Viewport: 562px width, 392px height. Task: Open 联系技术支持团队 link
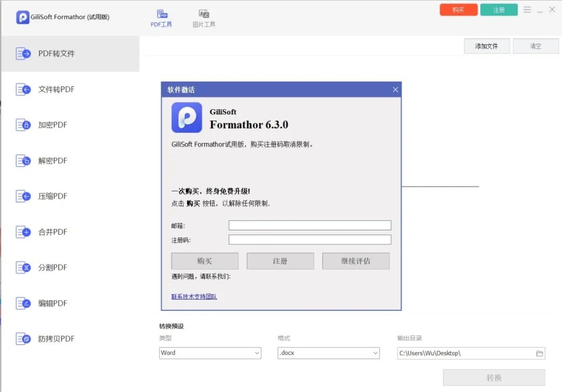point(194,296)
